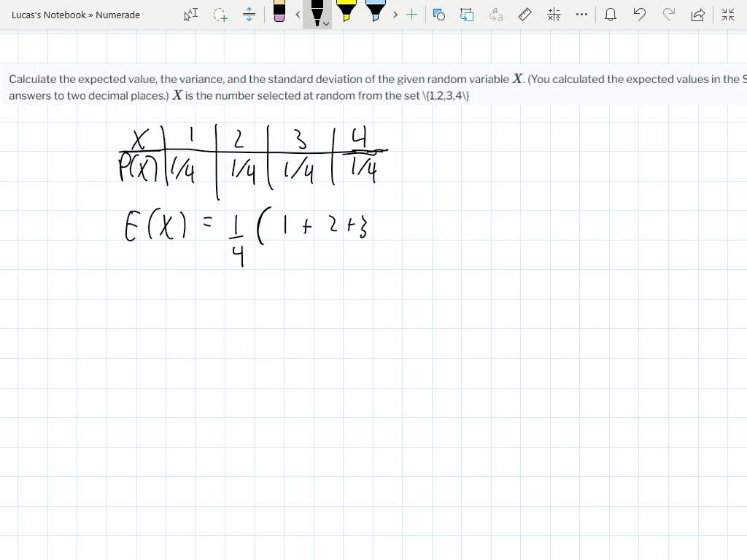Use the Ruler tool
Screen dimensions: 747x560
click(525, 15)
